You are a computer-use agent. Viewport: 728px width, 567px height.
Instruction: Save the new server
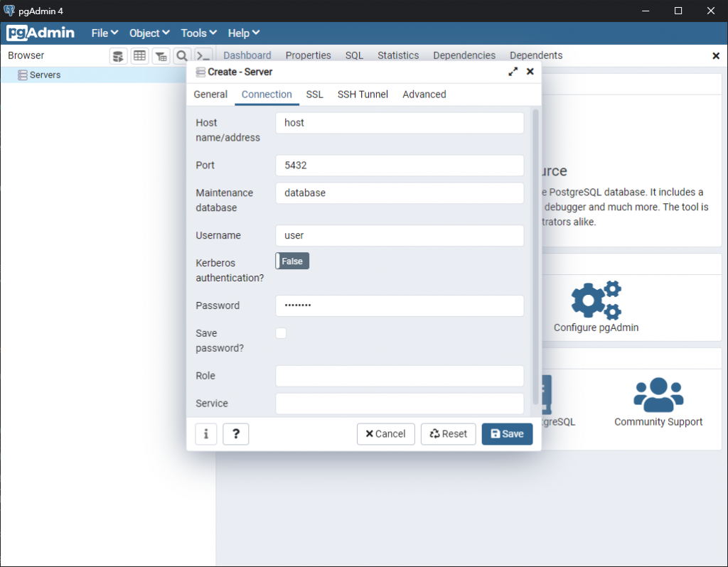507,434
